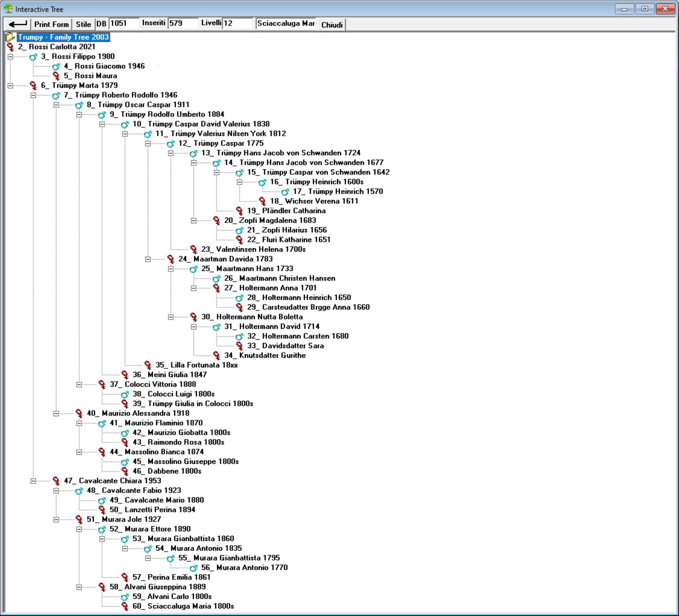The height and width of the screenshot is (616, 679).
Task: Select the Trumpy - Family Tree 2003 root
Action: [63, 37]
